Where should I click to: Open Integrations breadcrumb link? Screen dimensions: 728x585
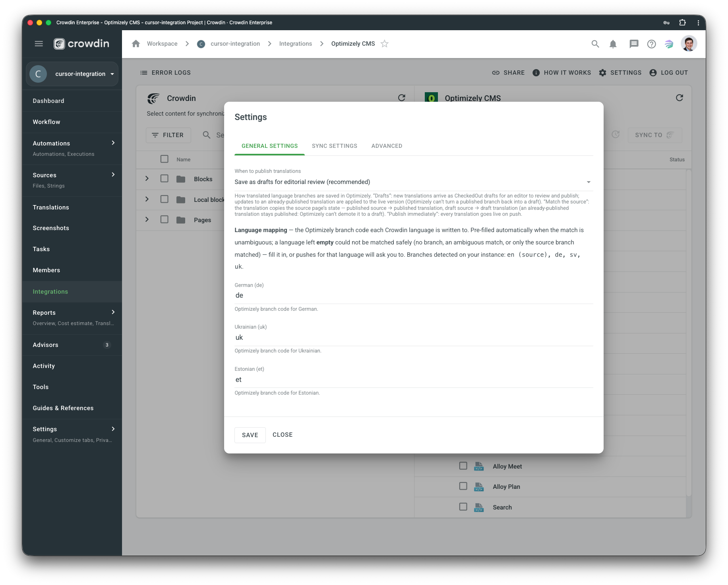click(295, 44)
